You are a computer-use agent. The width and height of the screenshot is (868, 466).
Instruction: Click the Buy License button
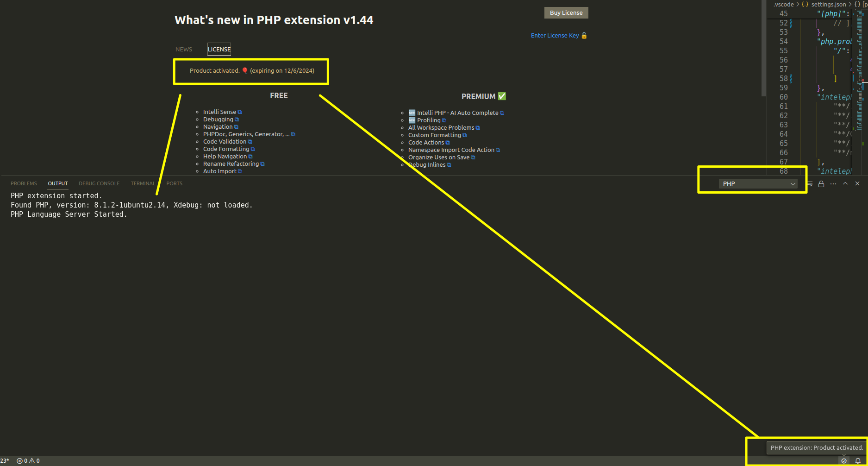(x=566, y=13)
